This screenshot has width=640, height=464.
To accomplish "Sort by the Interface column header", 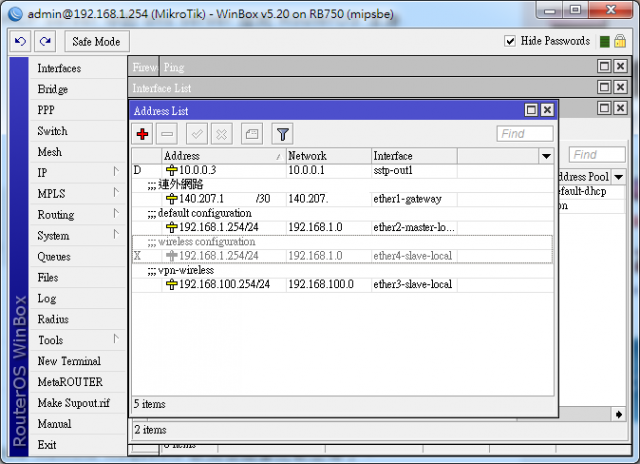I will (414, 156).
